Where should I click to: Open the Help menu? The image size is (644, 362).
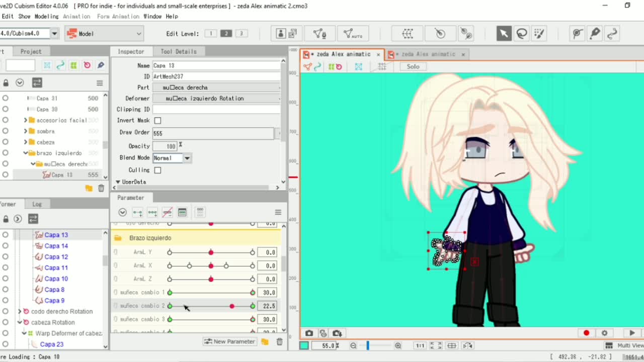(172, 17)
